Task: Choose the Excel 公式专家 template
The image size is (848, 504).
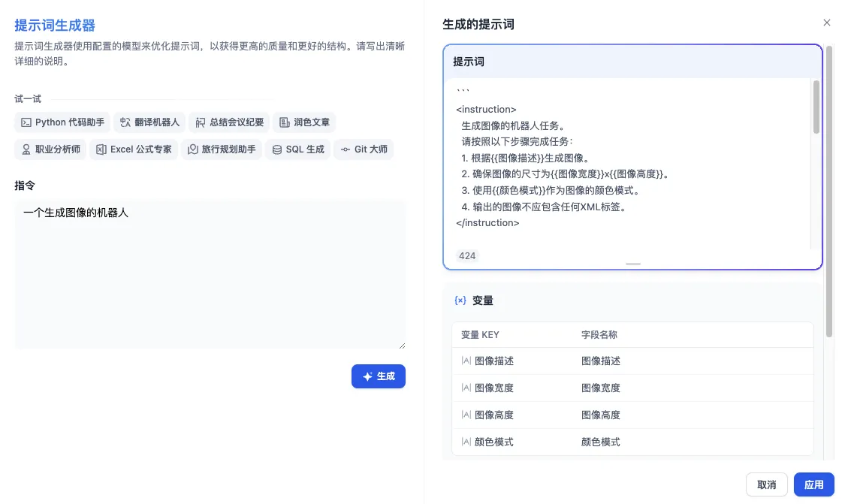Action: point(134,149)
